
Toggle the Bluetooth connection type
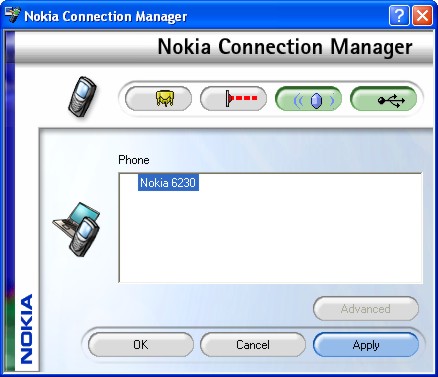pyautogui.click(x=308, y=99)
